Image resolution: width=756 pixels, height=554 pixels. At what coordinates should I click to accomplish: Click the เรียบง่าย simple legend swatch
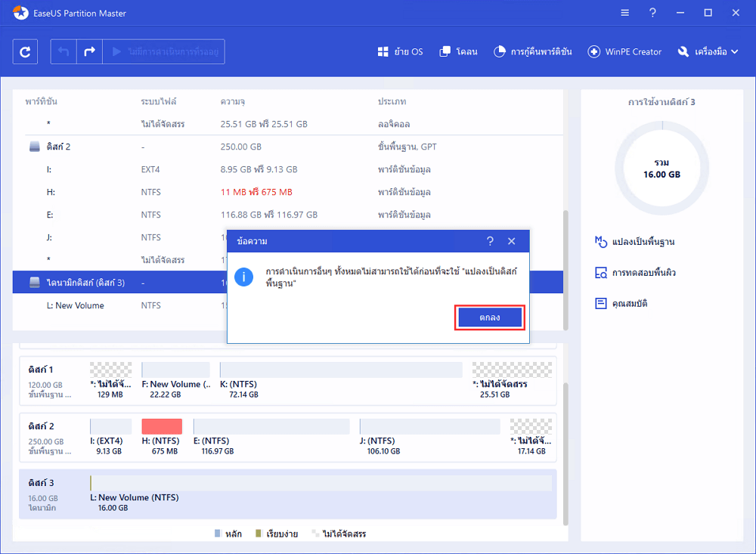pos(258,534)
